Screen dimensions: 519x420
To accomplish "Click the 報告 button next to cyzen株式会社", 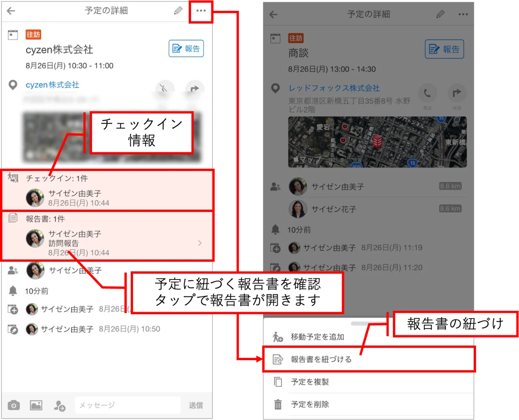I will coord(186,49).
